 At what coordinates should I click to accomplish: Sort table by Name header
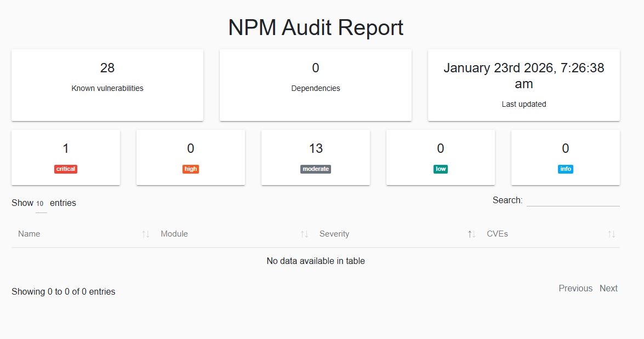29,234
